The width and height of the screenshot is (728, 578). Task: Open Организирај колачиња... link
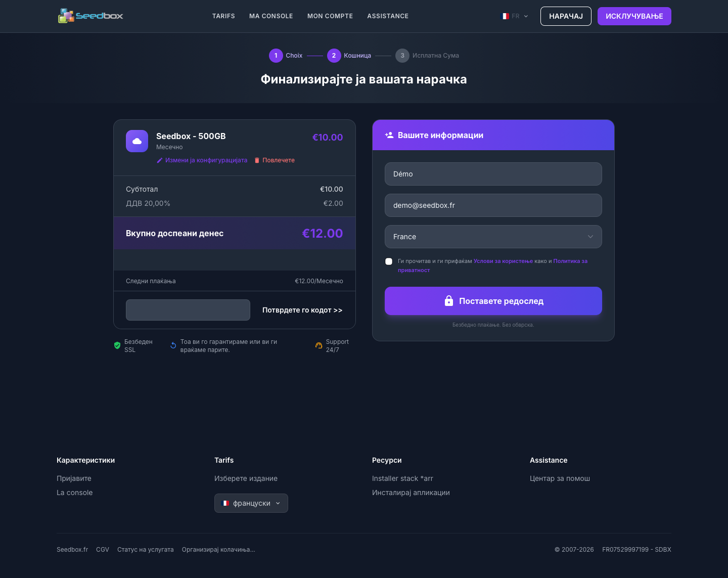click(218, 550)
